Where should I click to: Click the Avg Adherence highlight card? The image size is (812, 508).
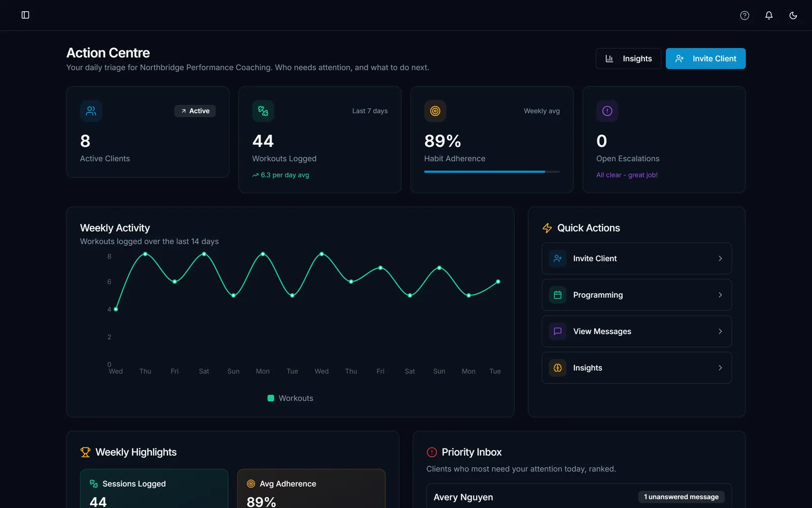(x=311, y=489)
